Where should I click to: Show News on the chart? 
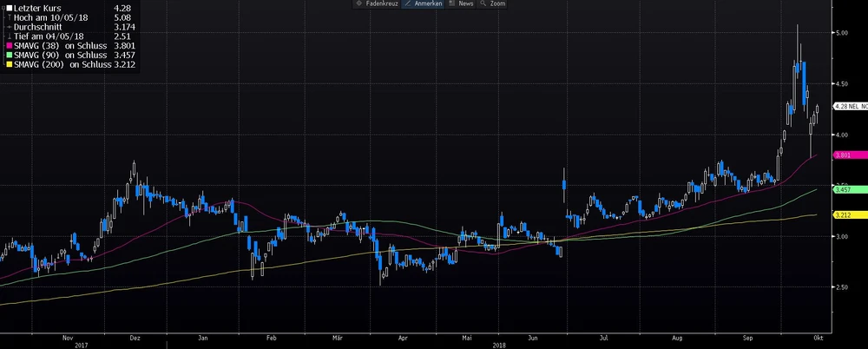461,4
